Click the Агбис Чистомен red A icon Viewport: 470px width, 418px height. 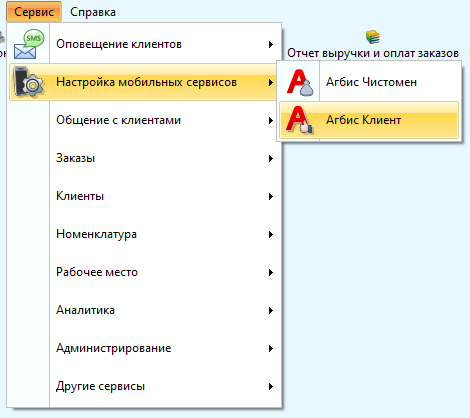(x=300, y=82)
